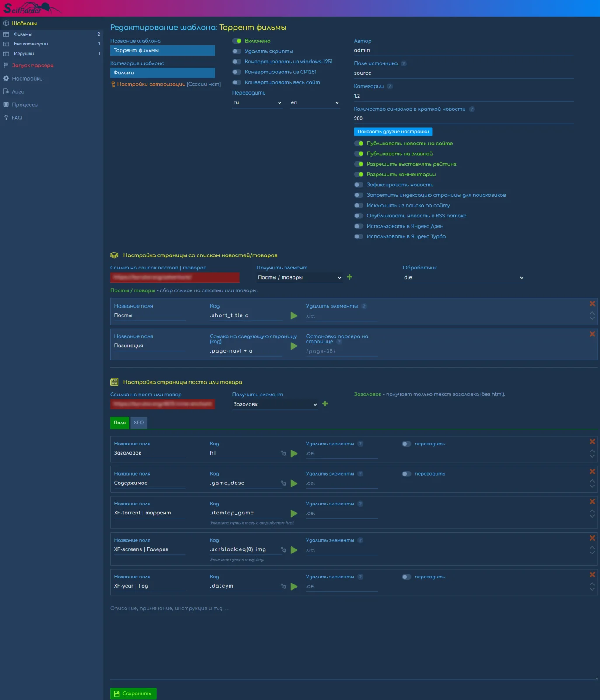Remove the XF-torrent field with red X
Screen dimensions: 600x700
[592, 502]
